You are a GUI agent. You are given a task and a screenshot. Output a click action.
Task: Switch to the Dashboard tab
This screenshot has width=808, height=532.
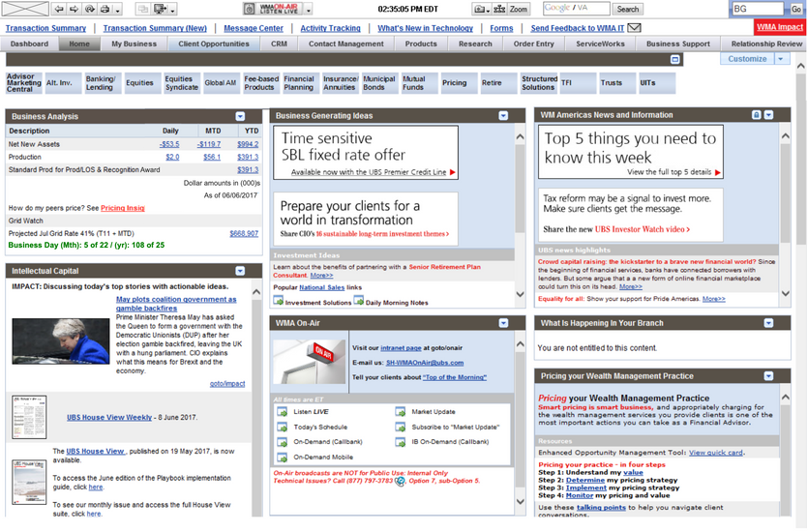click(29, 44)
